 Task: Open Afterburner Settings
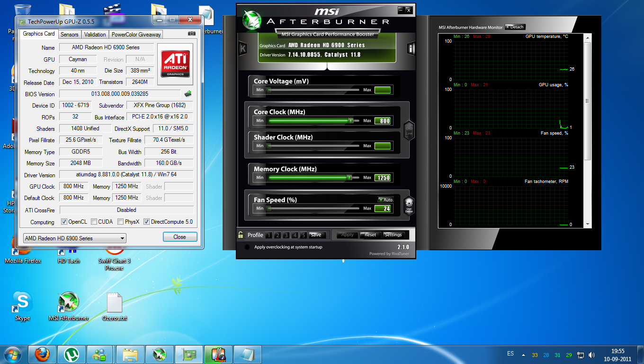pyautogui.click(x=393, y=235)
